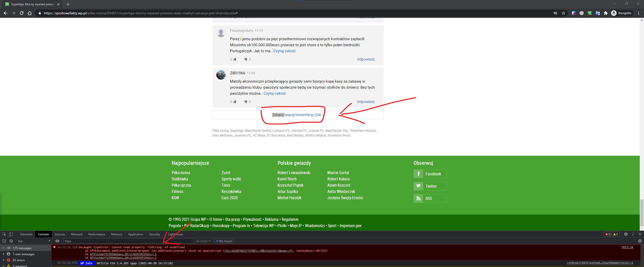Open the Google Translate extension icon
Image resolution: width=644 pixels, height=267 pixels.
point(598,13)
